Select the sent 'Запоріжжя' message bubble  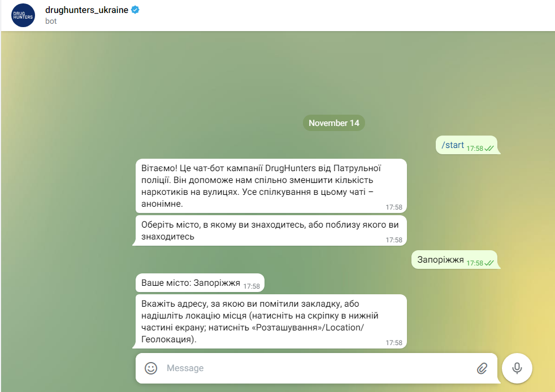click(454, 260)
